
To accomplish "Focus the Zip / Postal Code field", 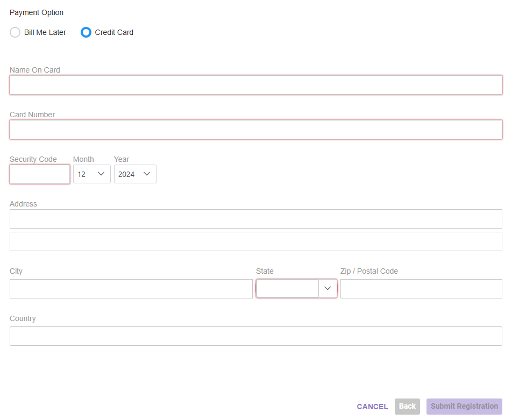I will click(x=421, y=289).
